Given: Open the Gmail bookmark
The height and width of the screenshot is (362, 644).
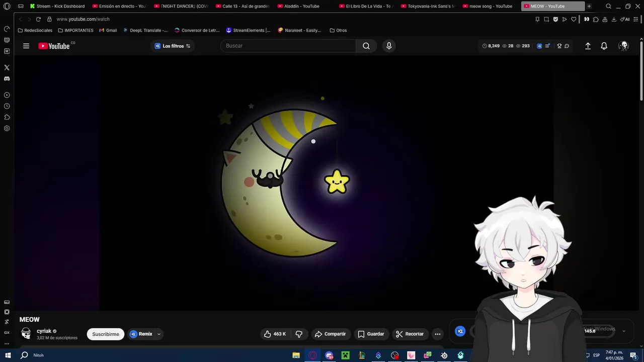Looking at the screenshot, I should point(108,30).
